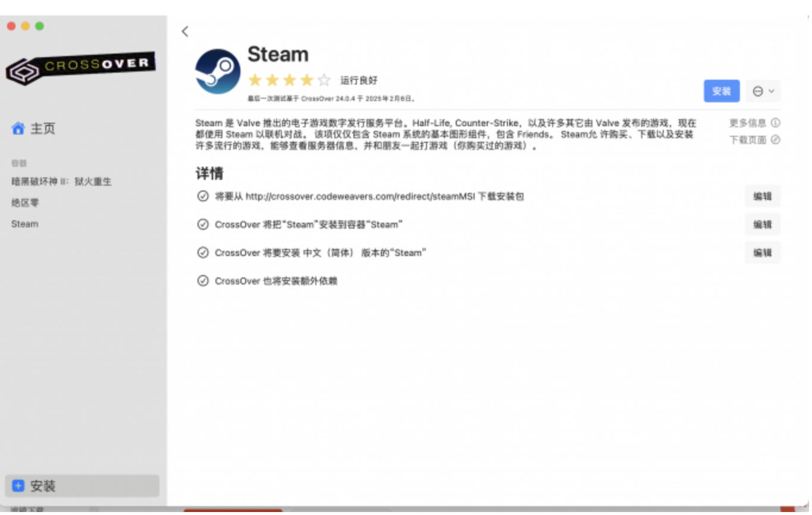Click the large Steam title
812x515 pixels.
278,54
